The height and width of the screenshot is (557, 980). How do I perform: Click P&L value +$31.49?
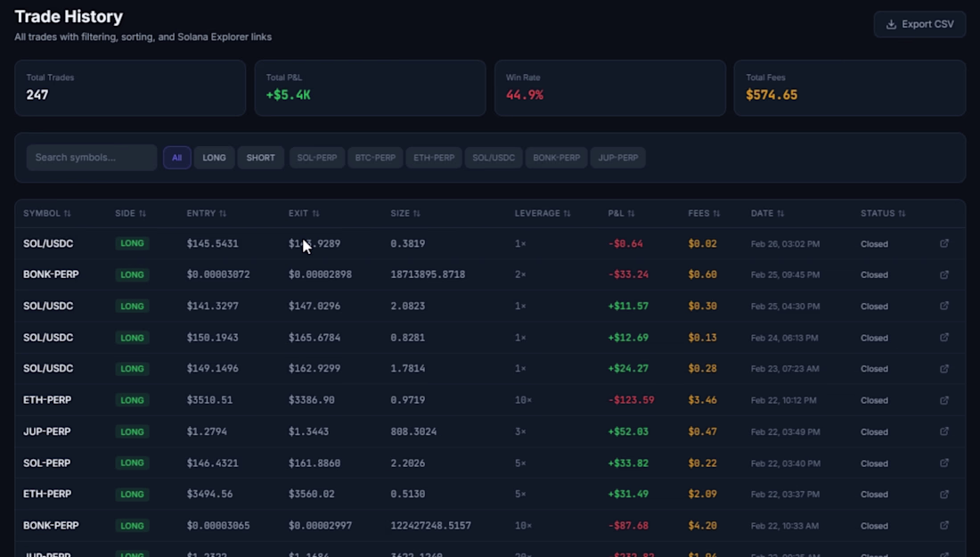click(x=628, y=494)
